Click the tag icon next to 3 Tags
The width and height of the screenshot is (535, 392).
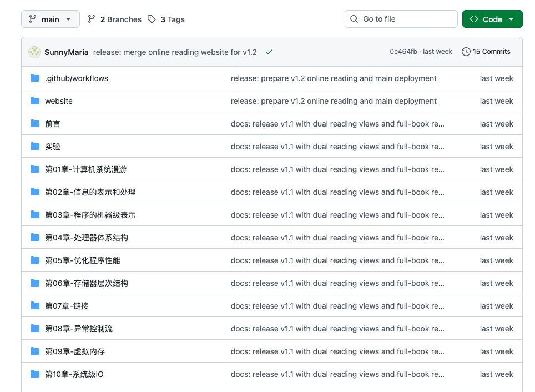tap(152, 19)
